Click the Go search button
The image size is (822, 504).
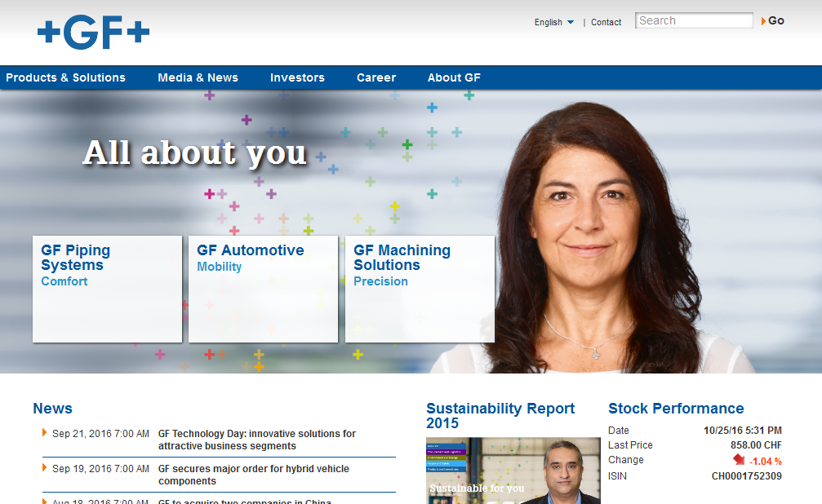pyautogui.click(x=775, y=20)
